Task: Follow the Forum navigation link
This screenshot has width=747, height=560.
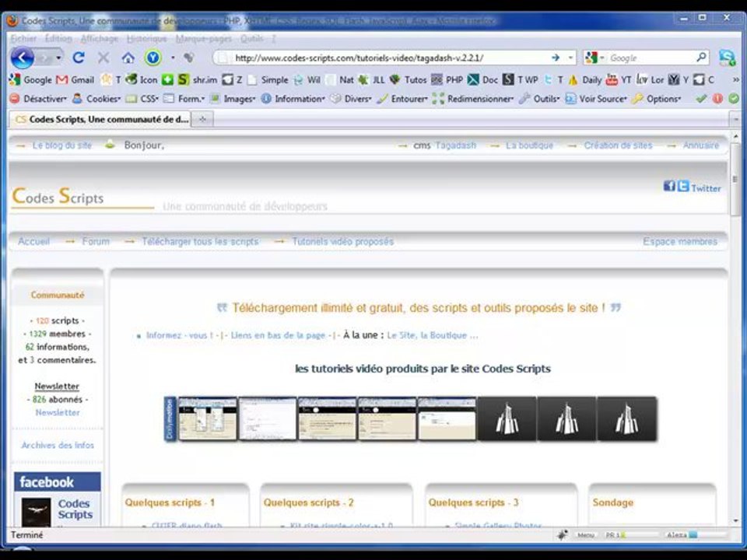Action: (x=96, y=241)
